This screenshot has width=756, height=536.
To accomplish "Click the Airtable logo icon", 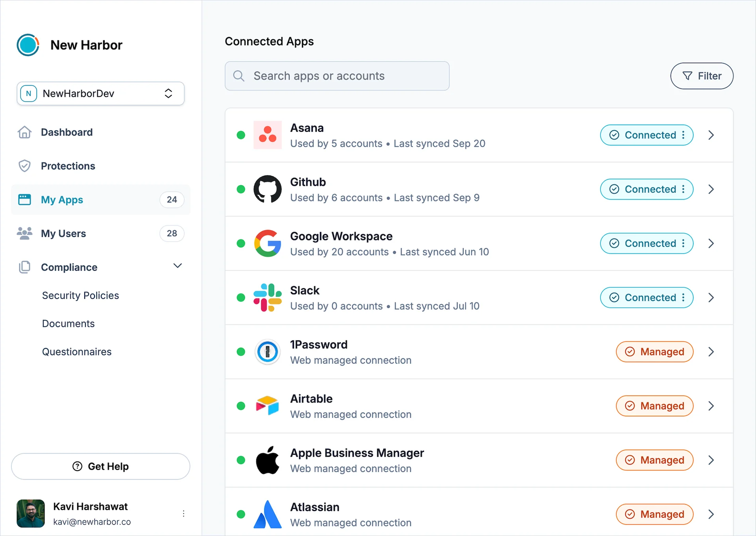I will pos(267,406).
